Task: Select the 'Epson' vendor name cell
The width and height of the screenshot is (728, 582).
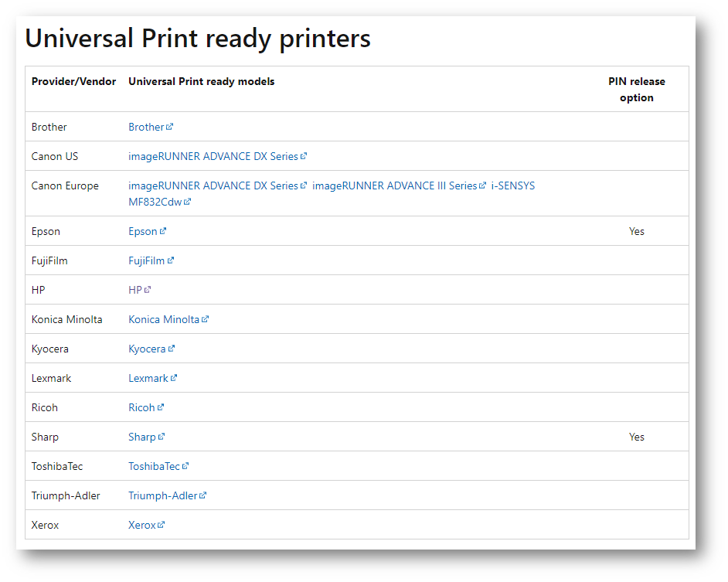Action: coord(46,231)
